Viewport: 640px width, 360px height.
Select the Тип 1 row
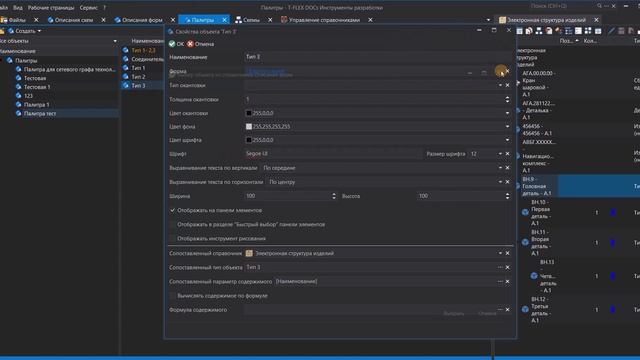[x=138, y=68]
